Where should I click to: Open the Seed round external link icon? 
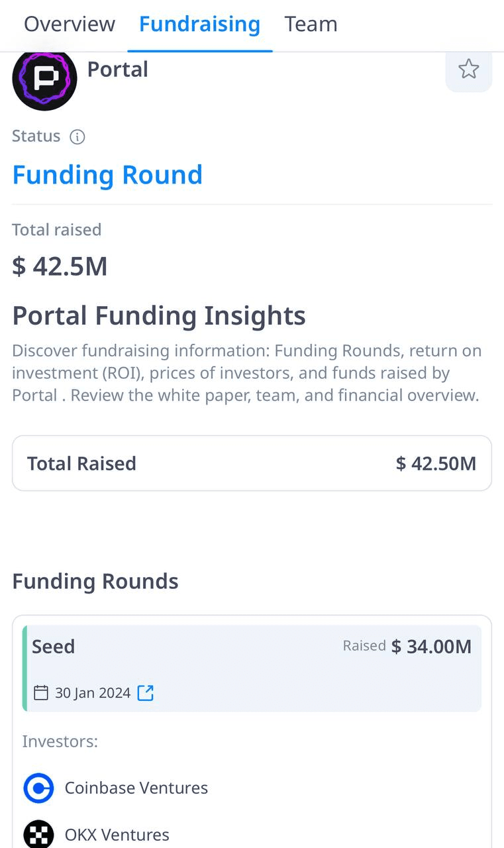[145, 693]
